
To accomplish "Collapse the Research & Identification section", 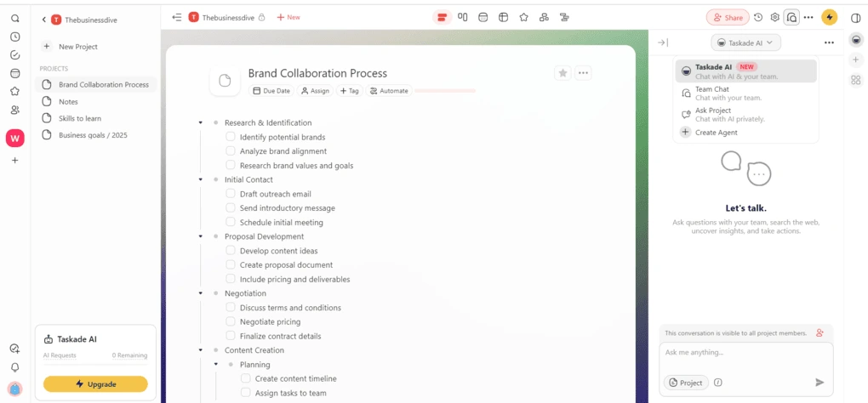I will pos(200,122).
